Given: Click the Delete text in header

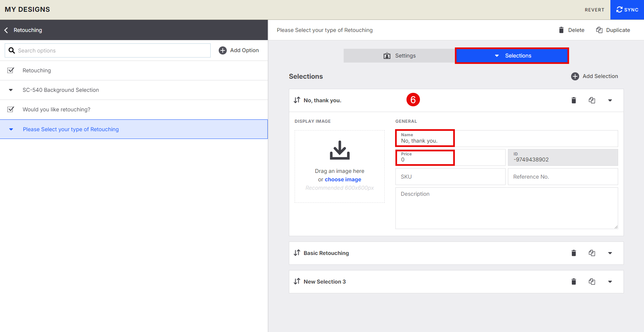Looking at the screenshot, I should pos(576,30).
